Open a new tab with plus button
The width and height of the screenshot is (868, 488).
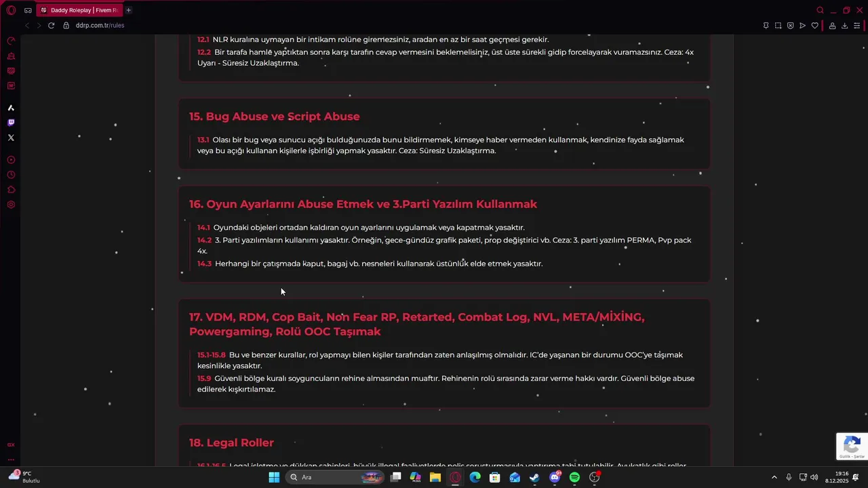pyautogui.click(x=128, y=10)
